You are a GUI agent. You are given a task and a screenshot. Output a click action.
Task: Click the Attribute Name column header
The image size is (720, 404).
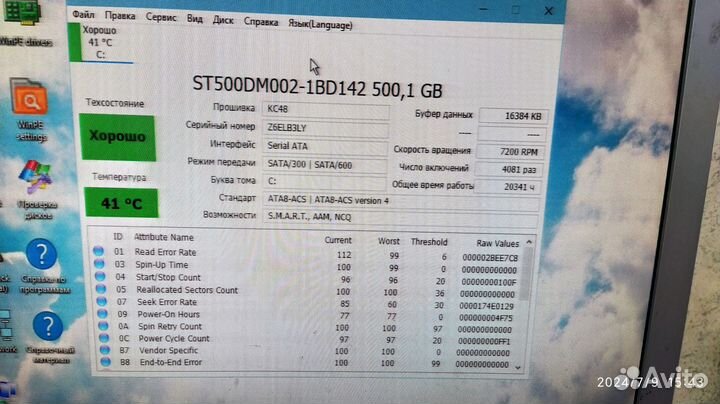[163, 237]
